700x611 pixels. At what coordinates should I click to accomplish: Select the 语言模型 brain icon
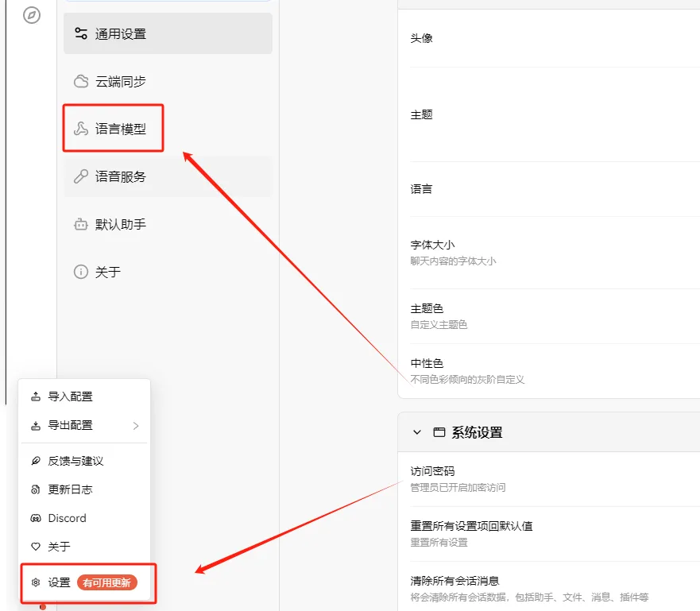[81, 129]
